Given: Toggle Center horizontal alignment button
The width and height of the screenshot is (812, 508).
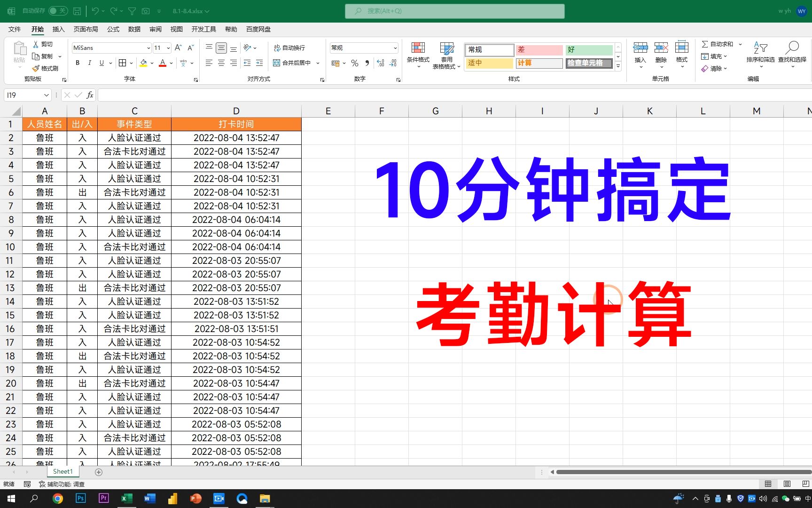Looking at the screenshot, I should pos(221,63).
